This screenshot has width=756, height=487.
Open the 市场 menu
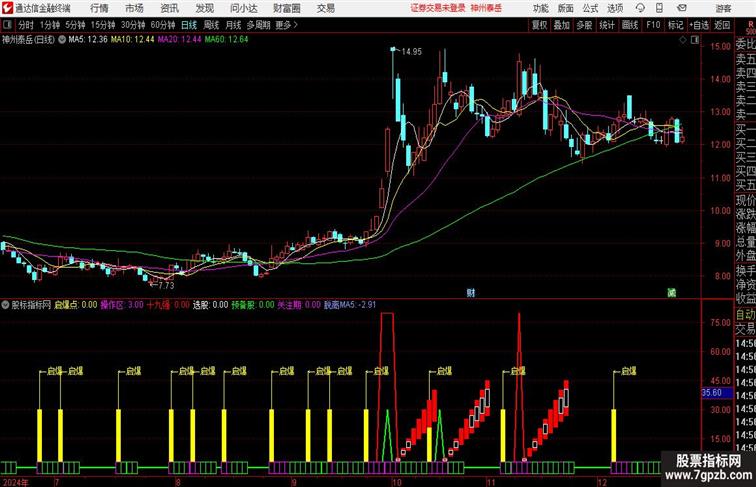coord(135,8)
